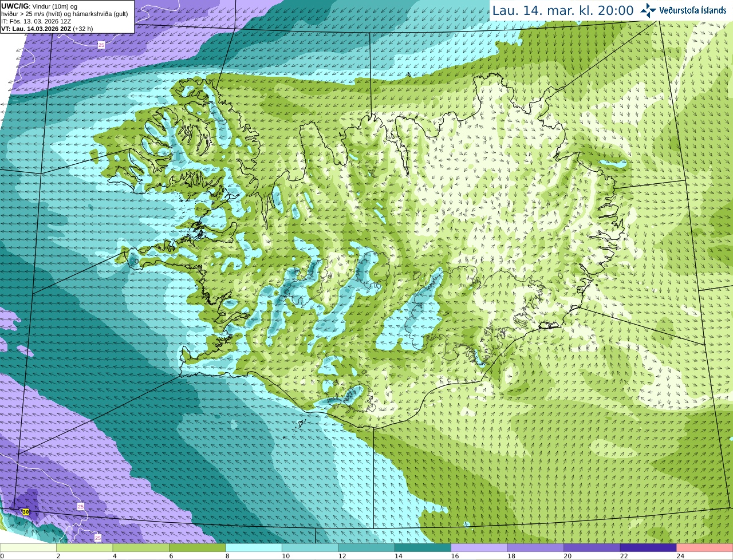Screen dimensions: 733x560
Task: Click the legend value 10
Action: tap(286, 556)
